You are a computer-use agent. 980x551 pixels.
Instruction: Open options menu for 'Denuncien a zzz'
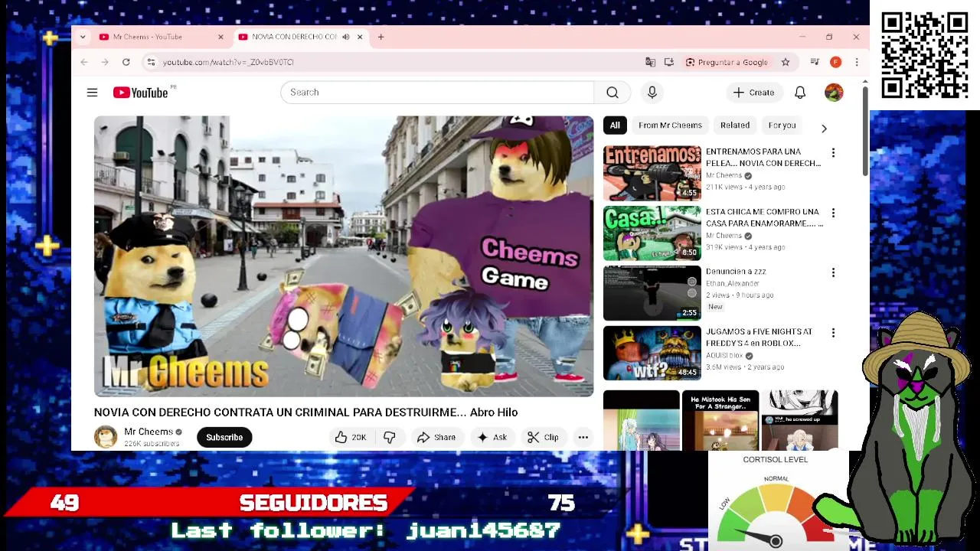pos(833,273)
